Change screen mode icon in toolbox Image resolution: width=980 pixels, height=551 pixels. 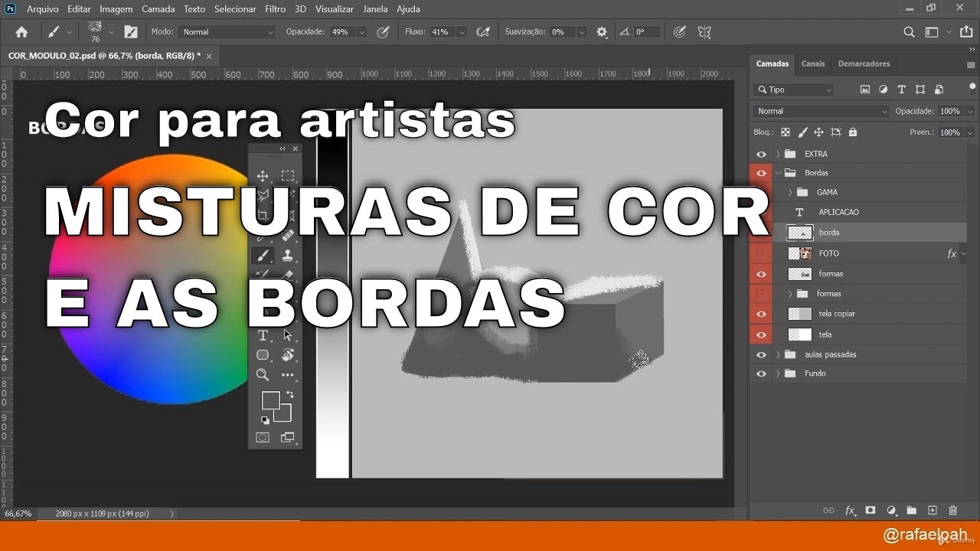coord(288,438)
